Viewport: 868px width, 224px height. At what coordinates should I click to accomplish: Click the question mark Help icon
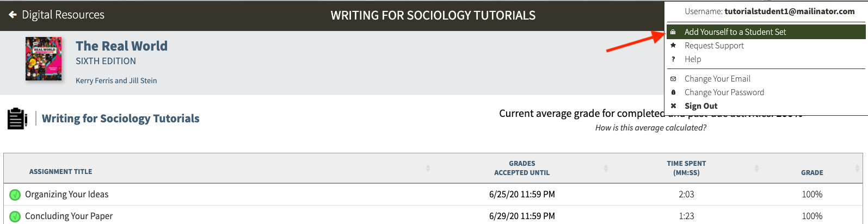(673, 59)
